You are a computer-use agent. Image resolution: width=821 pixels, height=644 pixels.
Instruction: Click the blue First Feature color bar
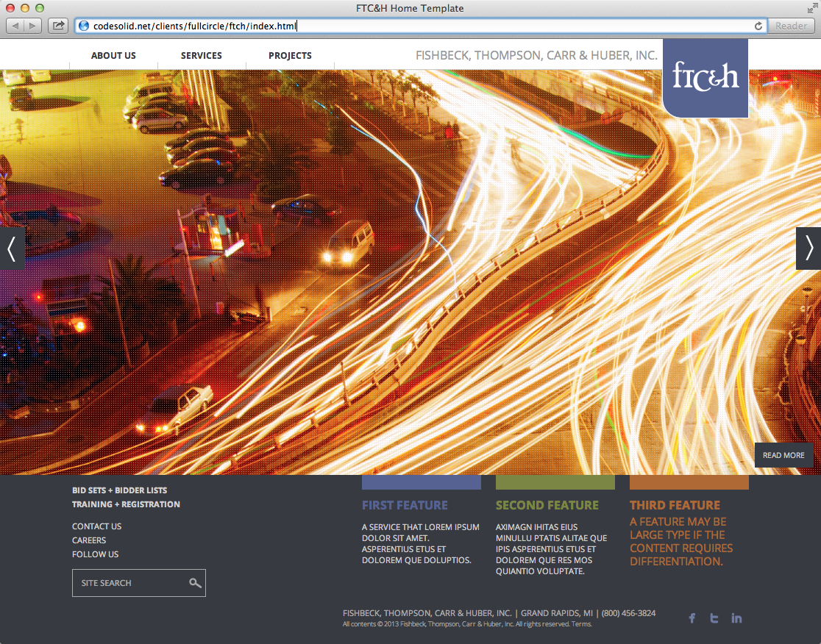(x=421, y=482)
